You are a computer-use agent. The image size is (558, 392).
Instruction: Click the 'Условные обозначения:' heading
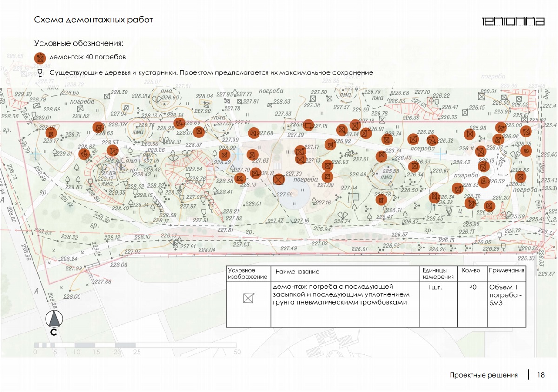click(x=79, y=43)
